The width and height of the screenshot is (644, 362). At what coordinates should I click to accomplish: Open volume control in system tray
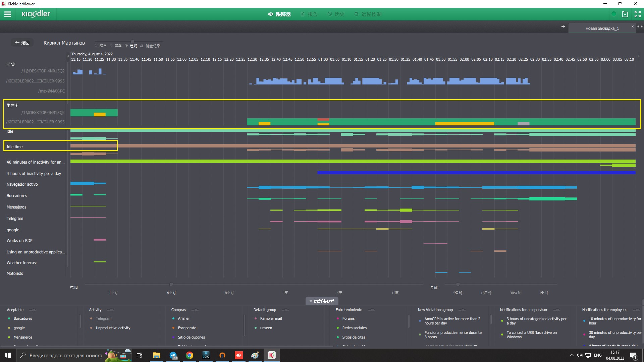(580, 355)
